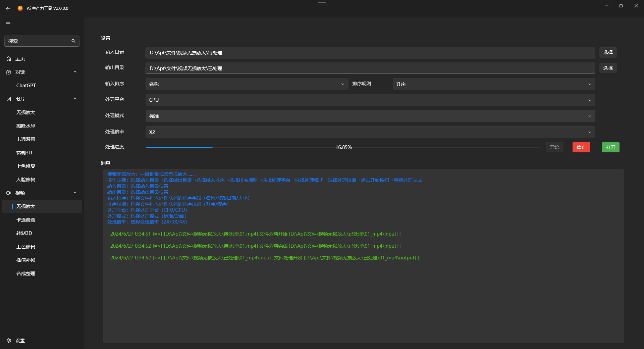Image resolution: width=644 pixels, height=349 pixels.
Task: Click the 处理倍率 help line mentioning 2X/3X/4X
Action: (147, 222)
